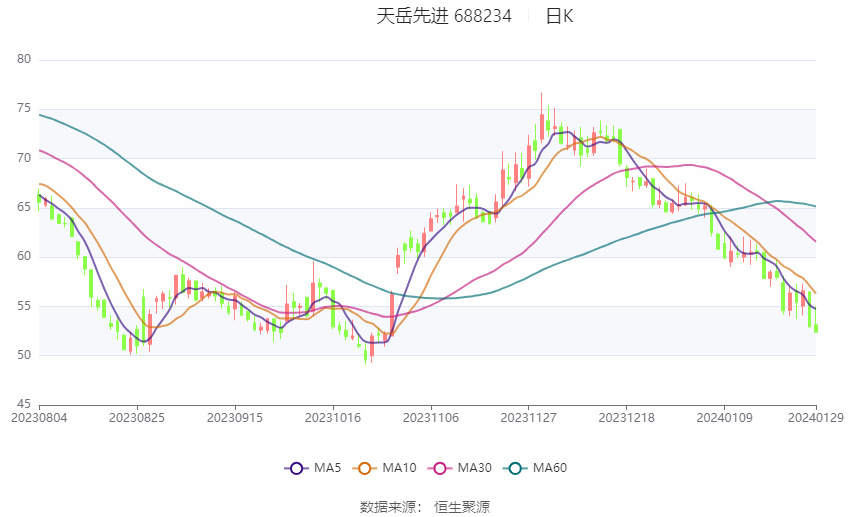Select the 20230804 x-axis date label
This screenshot has width=850, height=517.
pyautogui.click(x=39, y=418)
